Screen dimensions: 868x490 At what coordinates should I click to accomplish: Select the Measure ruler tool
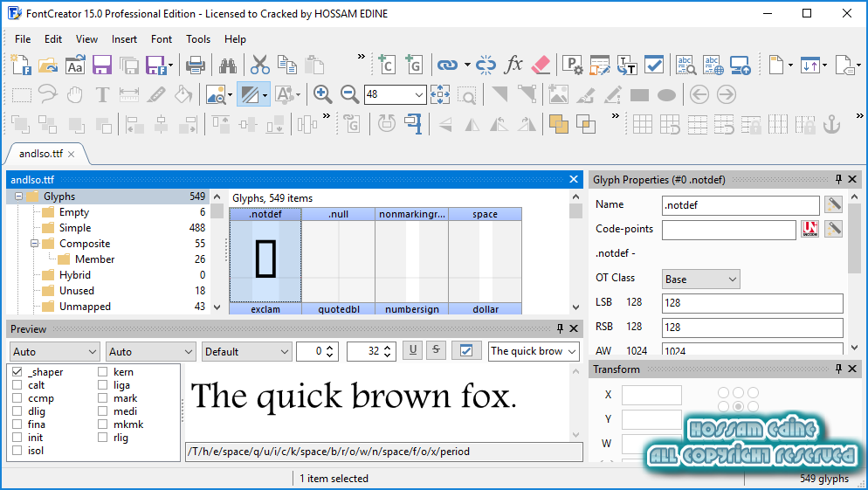(129, 94)
